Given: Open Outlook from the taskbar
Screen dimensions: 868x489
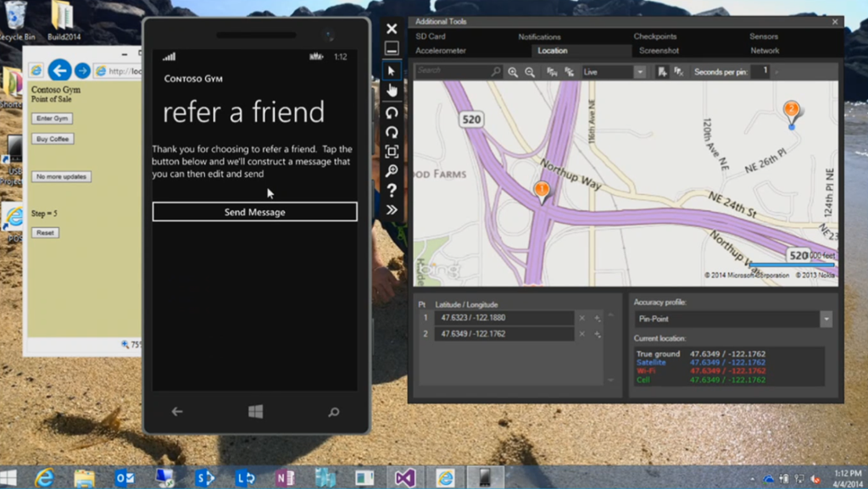Looking at the screenshot, I should click(125, 477).
